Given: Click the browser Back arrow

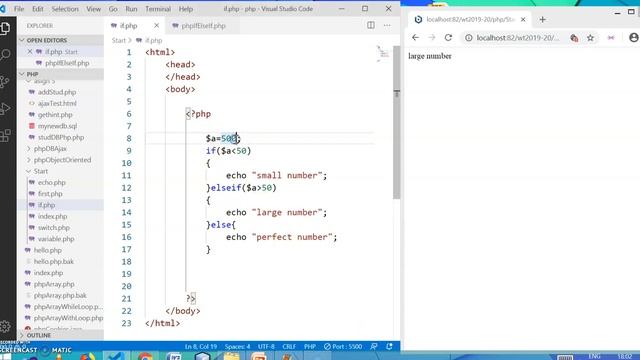Looking at the screenshot, I should coord(415,38).
